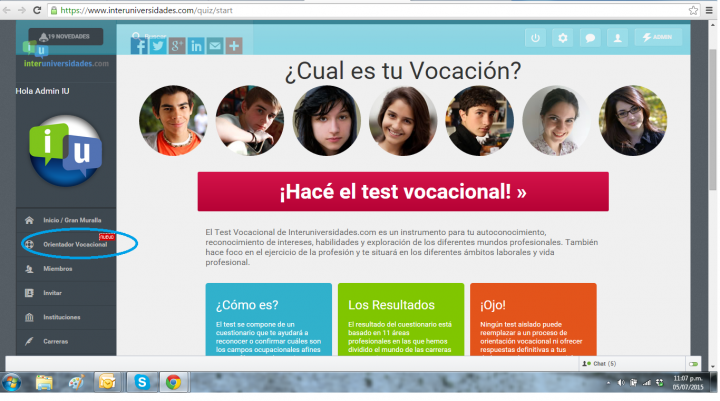Viewport: 720px width, 401px height.
Task: Click the large iu profile logo
Action: (x=66, y=151)
